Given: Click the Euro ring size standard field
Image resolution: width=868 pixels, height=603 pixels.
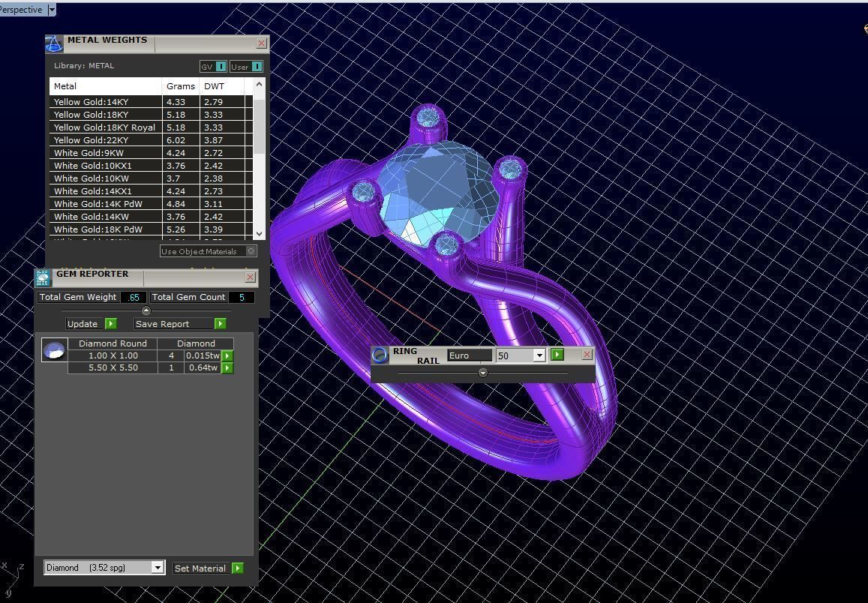Looking at the screenshot, I should click(470, 355).
